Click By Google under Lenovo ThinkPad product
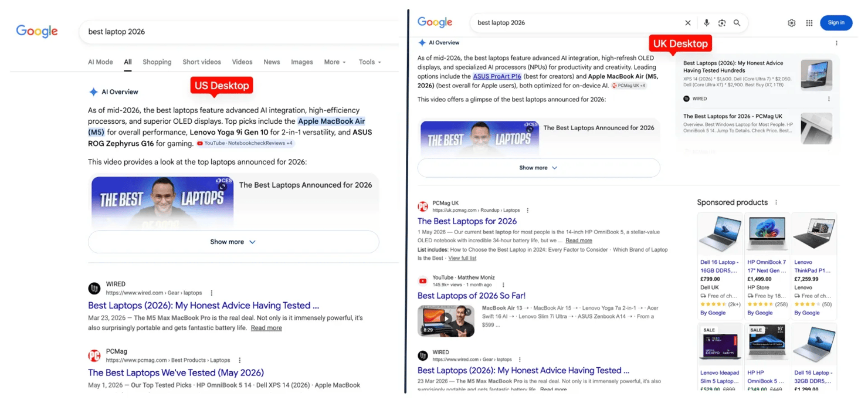 pos(806,313)
